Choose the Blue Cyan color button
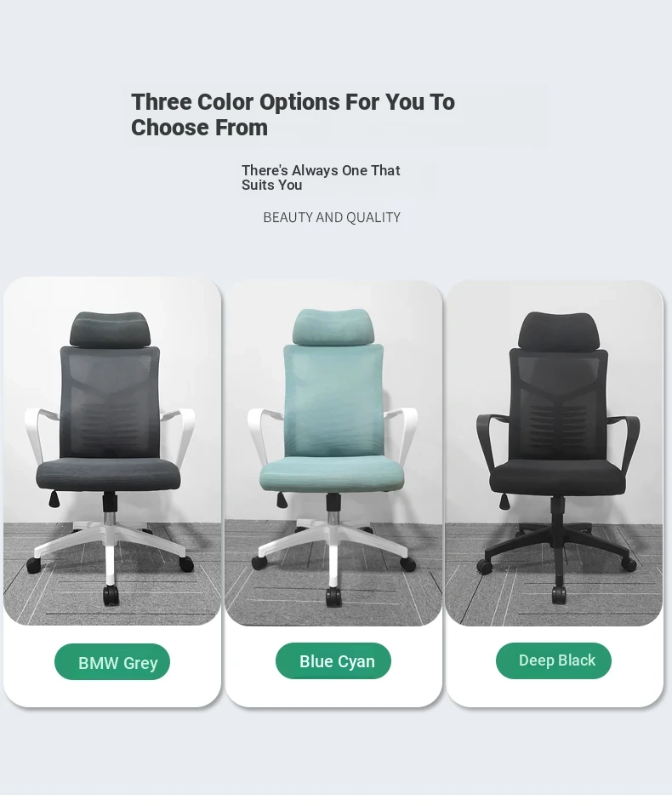 333,661
